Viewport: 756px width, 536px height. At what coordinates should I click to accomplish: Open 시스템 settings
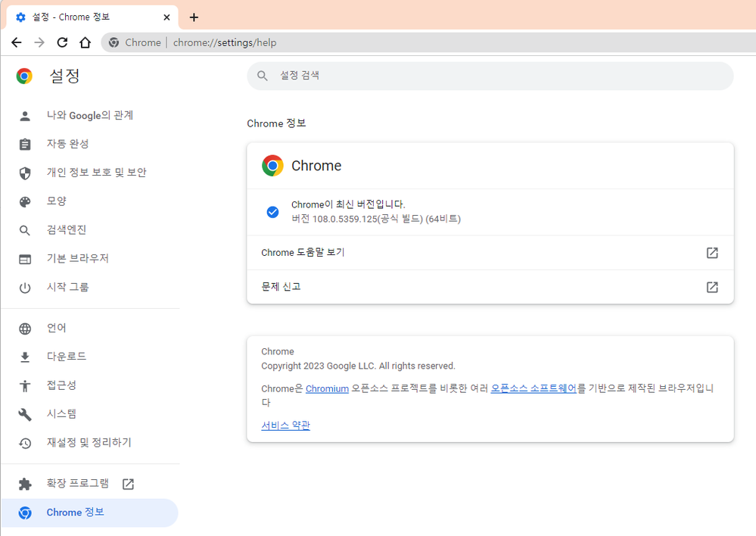[90, 413]
